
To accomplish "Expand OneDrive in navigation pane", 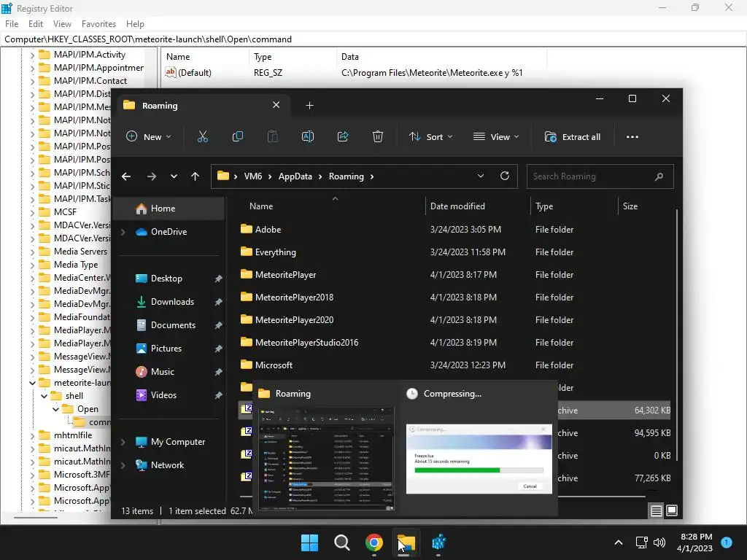I will (x=123, y=232).
